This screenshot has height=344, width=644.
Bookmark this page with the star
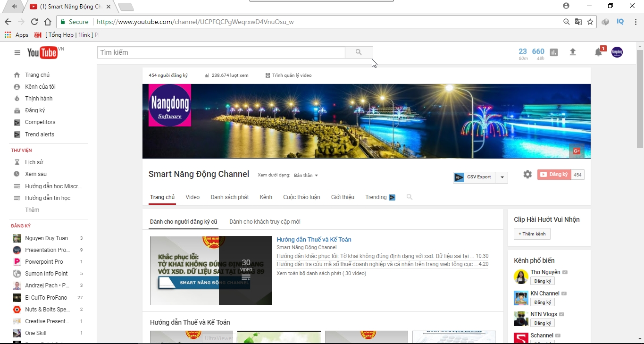(x=590, y=22)
